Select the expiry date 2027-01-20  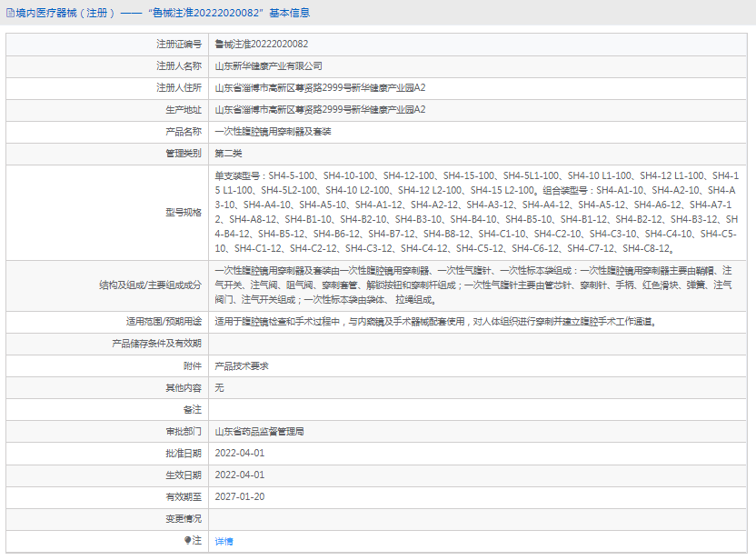[240, 496]
